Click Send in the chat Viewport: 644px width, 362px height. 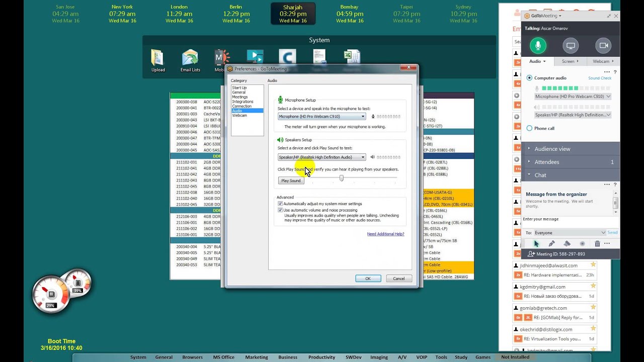click(612, 233)
